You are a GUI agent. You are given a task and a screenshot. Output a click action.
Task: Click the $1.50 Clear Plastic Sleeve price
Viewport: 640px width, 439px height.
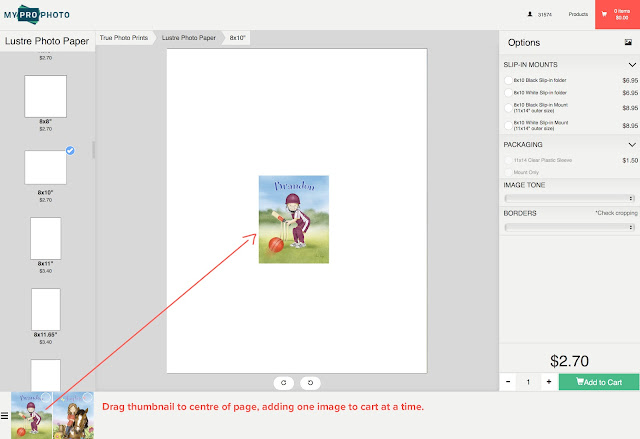point(630,160)
